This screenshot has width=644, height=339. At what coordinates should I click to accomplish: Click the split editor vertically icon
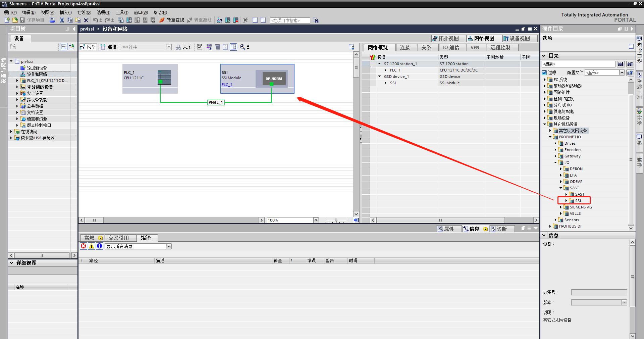(x=263, y=20)
